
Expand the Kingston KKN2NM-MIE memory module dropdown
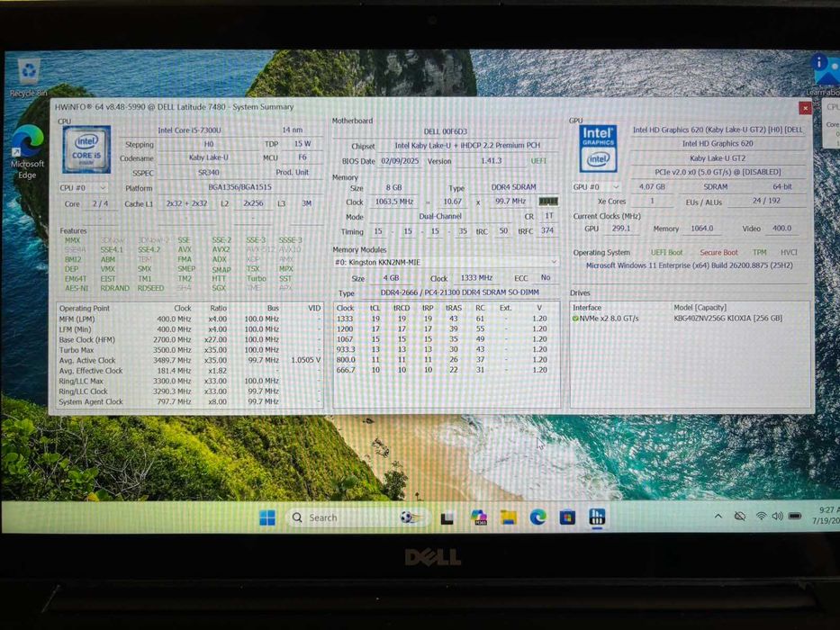[446, 262]
